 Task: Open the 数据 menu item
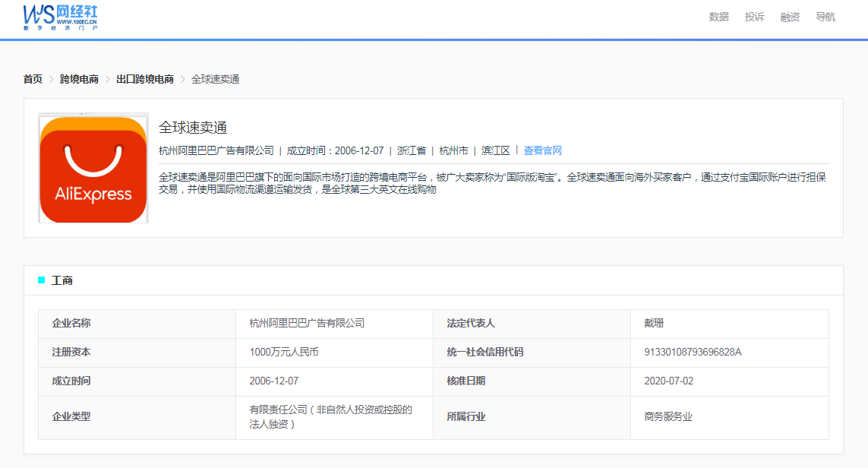pyautogui.click(x=718, y=16)
